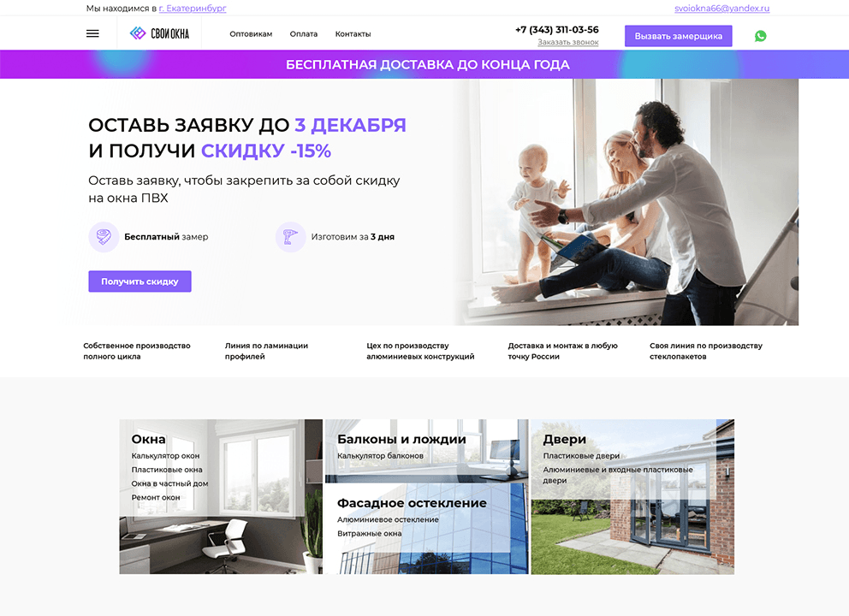Click Линия по ламинации профилей text

(266, 351)
